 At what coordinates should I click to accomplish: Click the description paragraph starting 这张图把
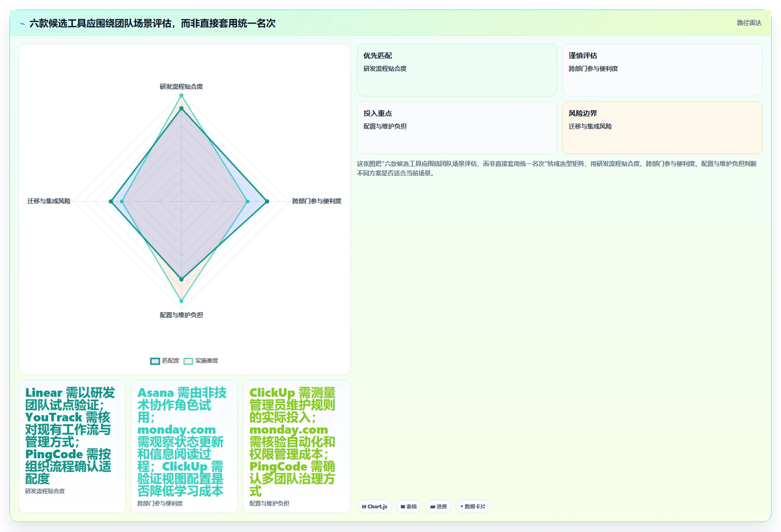pyautogui.click(x=557, y=168)
